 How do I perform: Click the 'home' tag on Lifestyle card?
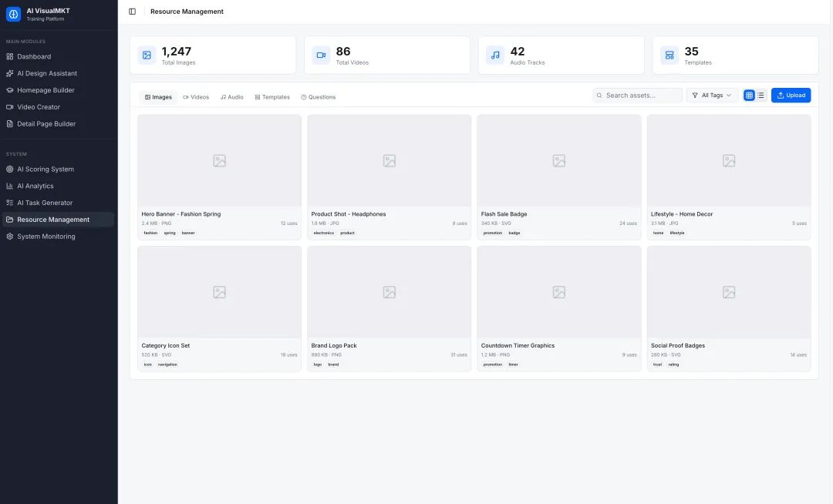[x=658, y=233]
